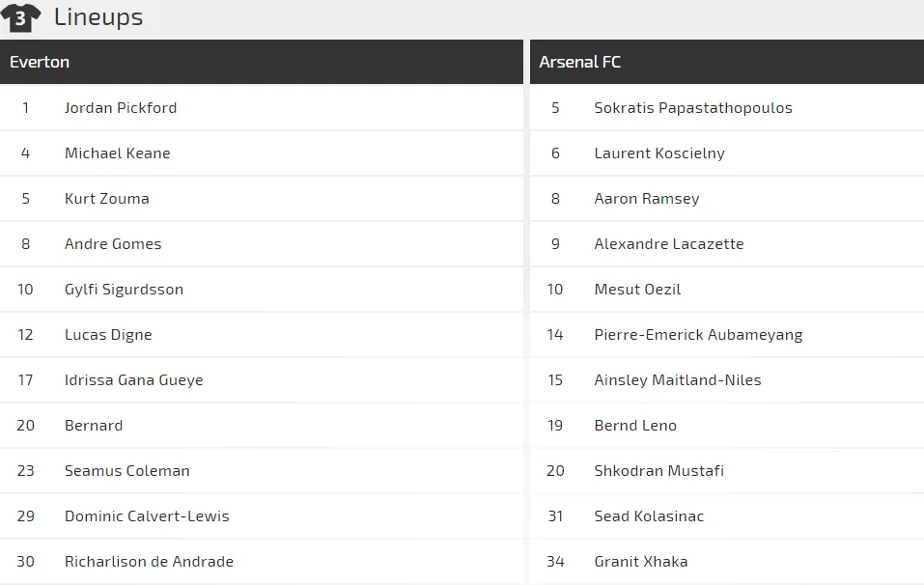Select Aaron Ramsey

click(647, 199)
